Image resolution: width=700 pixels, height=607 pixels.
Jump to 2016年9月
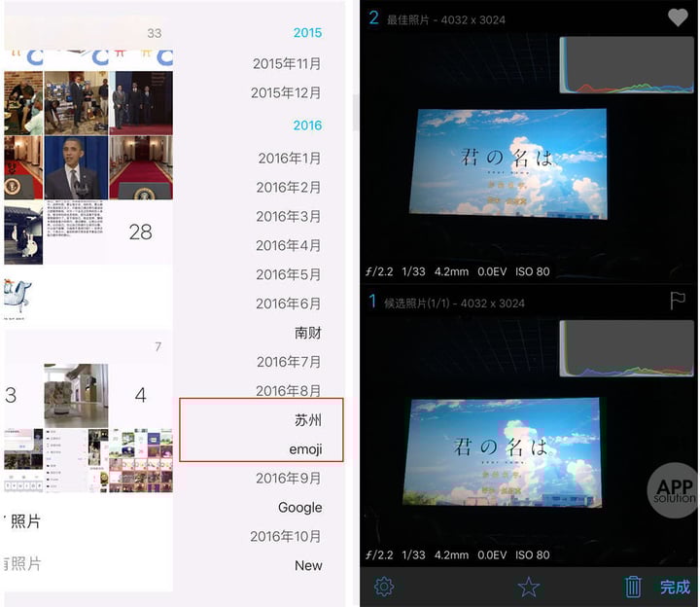(289, 478)
